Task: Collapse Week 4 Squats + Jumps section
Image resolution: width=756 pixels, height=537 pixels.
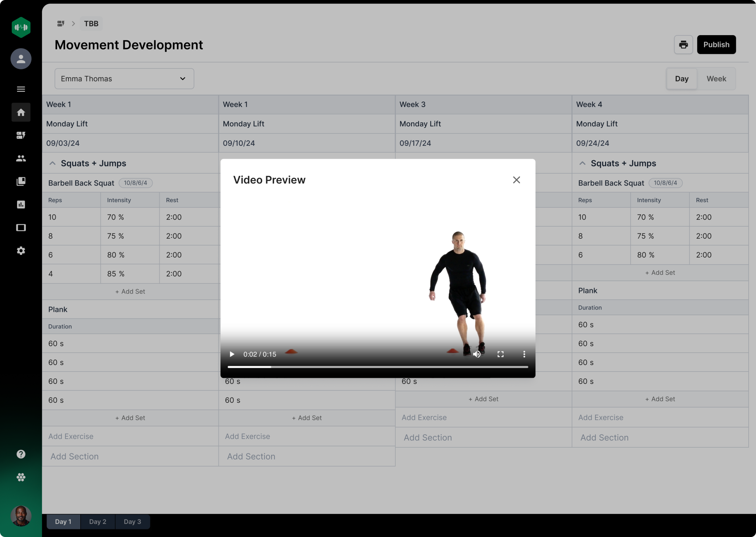Action: point(582,163)
